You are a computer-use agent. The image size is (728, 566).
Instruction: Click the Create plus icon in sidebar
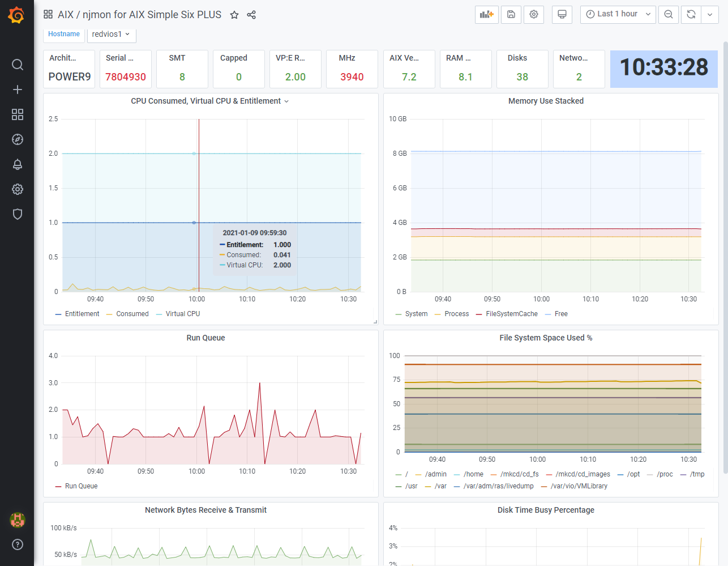[18, 90]
